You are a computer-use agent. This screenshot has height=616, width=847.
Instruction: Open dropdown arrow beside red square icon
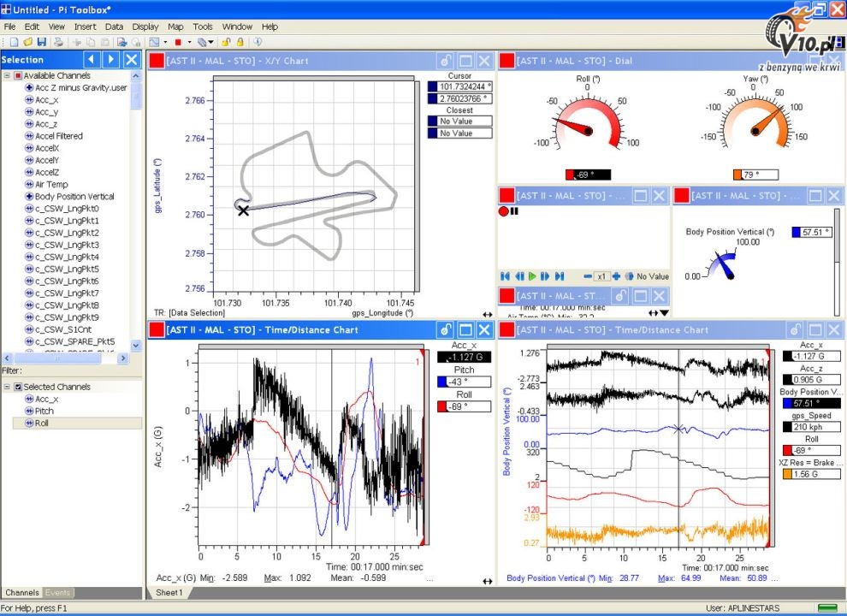pos(189,42)
